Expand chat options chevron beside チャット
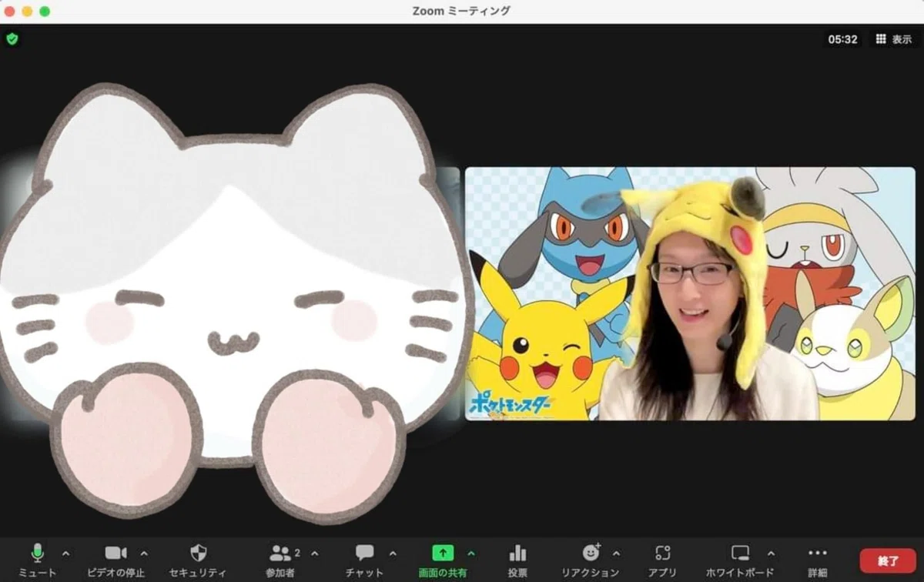This screenshot has height=582, width=924. (x=393, y=554)
